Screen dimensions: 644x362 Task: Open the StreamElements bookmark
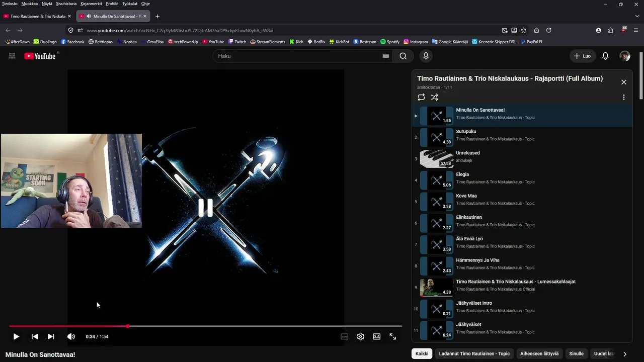(268, 42)
